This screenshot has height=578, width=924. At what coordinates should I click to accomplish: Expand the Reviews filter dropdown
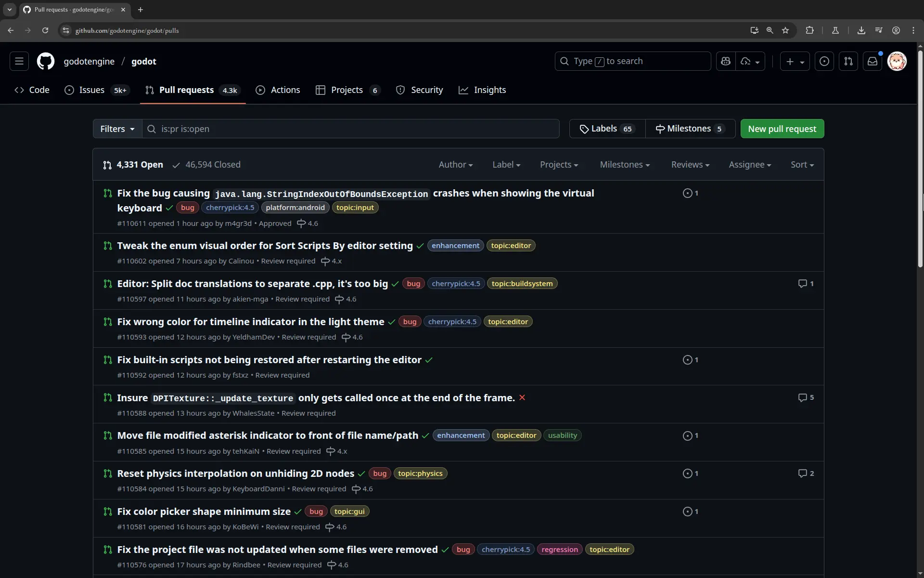(690, 165)
